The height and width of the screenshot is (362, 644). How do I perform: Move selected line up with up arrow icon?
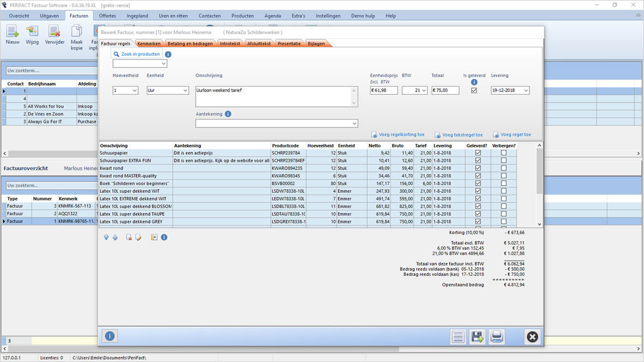click(115, 237)
